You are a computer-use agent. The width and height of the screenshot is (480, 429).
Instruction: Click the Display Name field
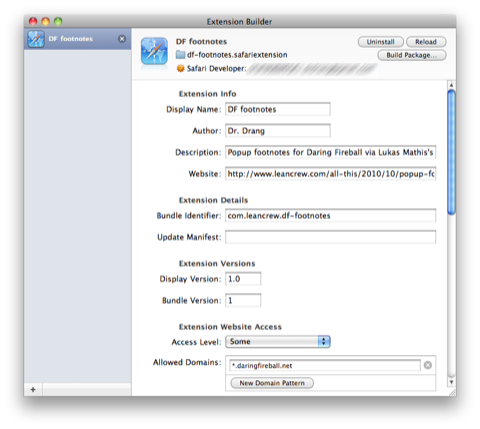click(x=278, y=109)
